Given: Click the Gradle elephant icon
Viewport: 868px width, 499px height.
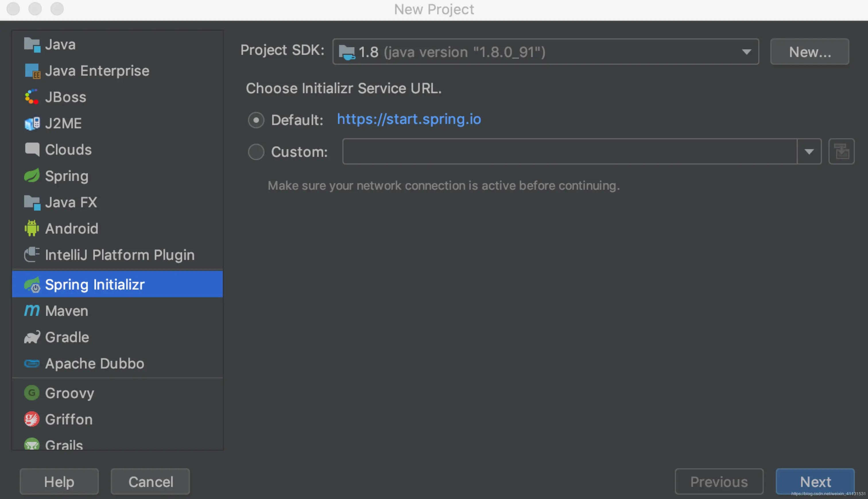Looking at the screenshot, I should point(32,337).
